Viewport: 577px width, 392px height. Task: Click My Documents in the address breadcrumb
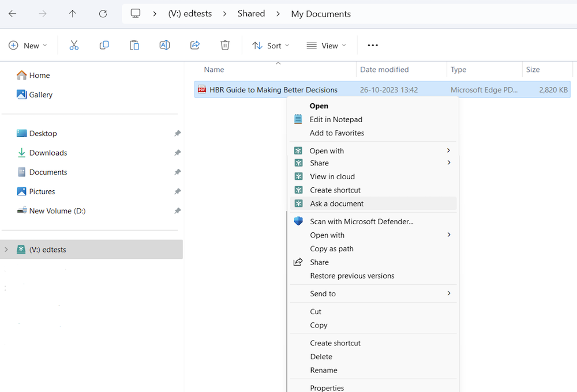(321, 14)
